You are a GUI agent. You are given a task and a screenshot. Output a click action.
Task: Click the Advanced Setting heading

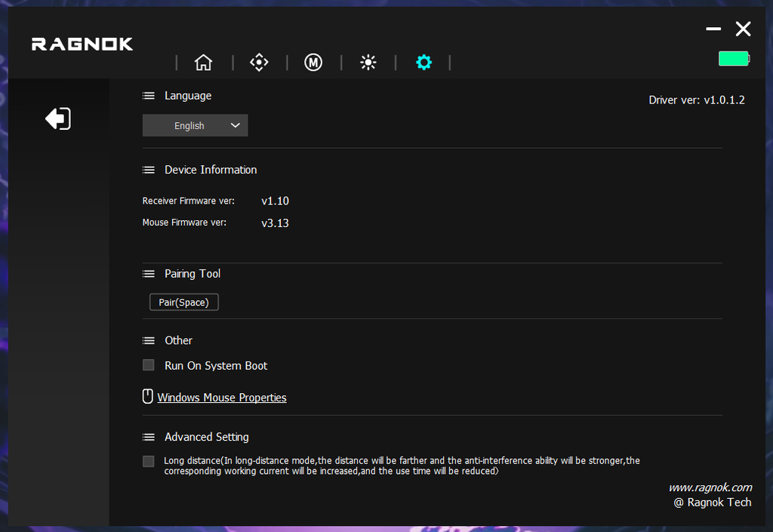[x=207, y=437]
